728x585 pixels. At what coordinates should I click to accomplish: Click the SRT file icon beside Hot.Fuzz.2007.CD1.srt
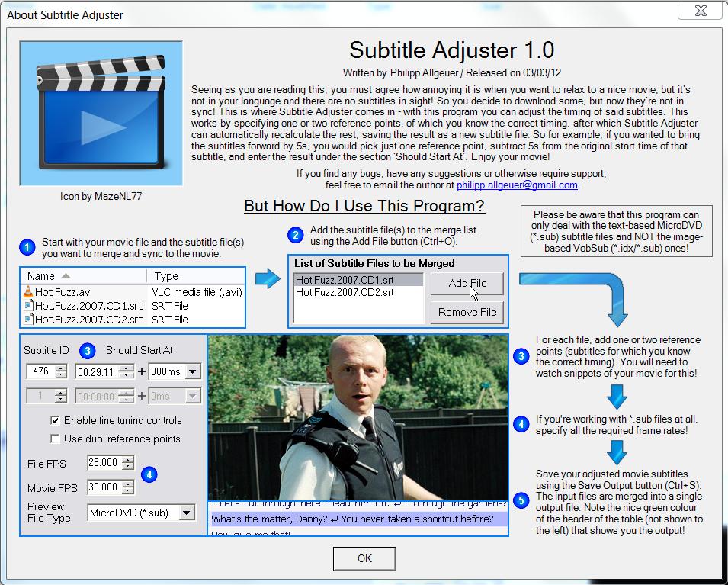click(x=28, y=305)
